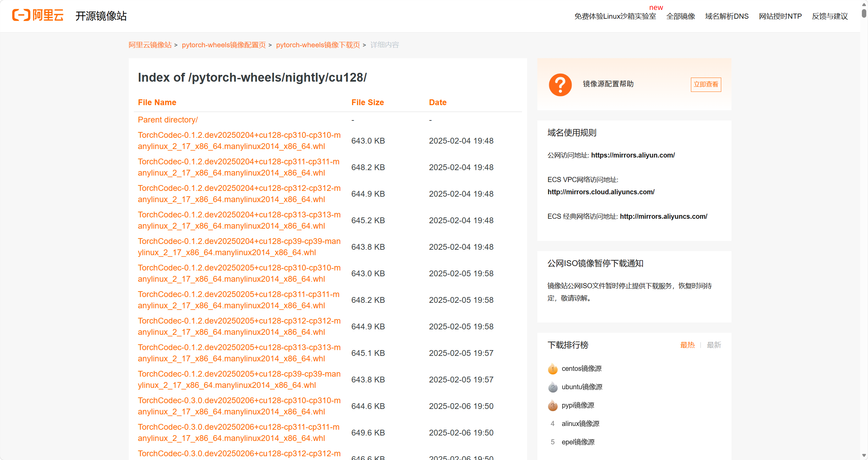Go to 域名解析DNS page
The image size is (868, 460).
pyautogui.click(x=727, y=16)
